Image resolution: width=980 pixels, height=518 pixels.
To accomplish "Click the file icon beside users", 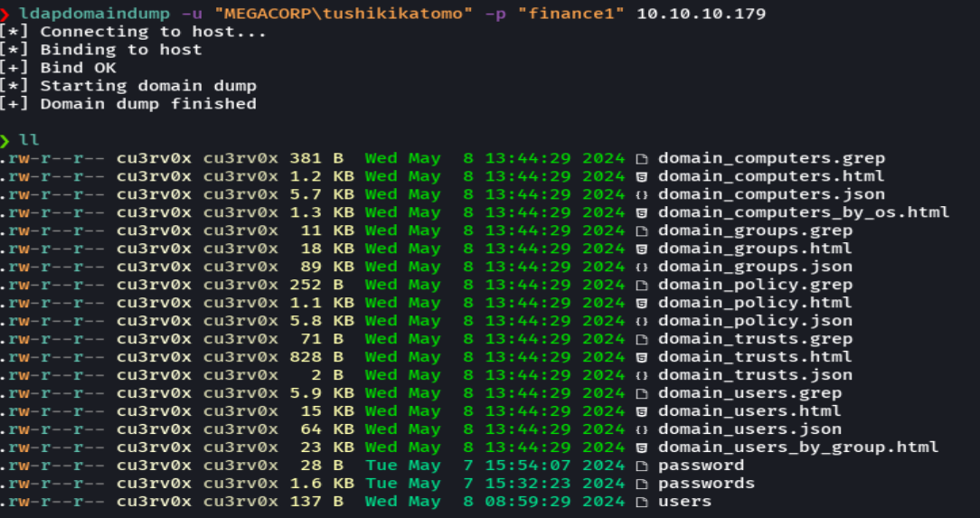I will (641, 503).
